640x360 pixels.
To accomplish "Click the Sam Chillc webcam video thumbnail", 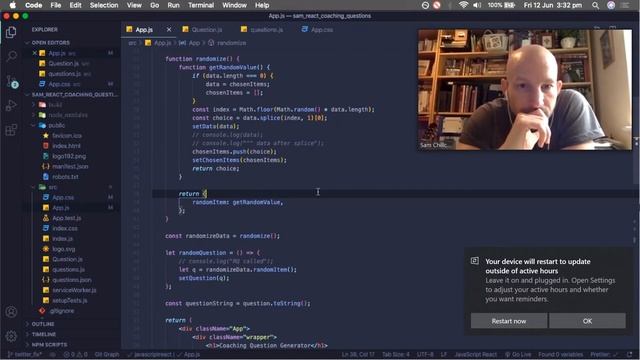I will coord(524,89).
